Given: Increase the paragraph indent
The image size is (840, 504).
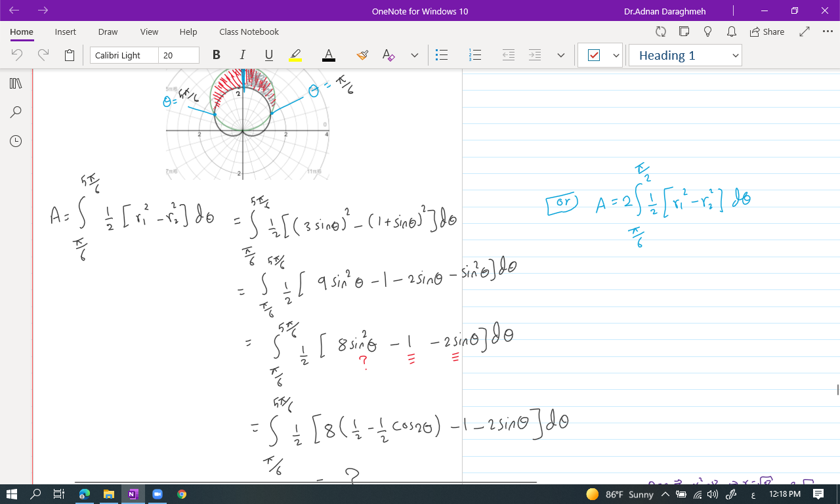Looking at the screenshot, I should [x=535, y=56].
